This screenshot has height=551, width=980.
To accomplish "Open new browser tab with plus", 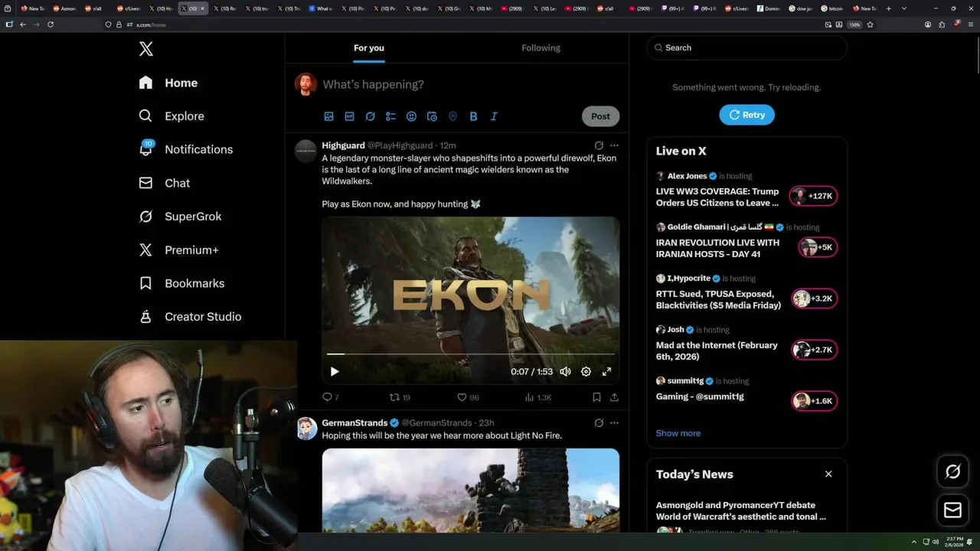I will coord(889,8).
